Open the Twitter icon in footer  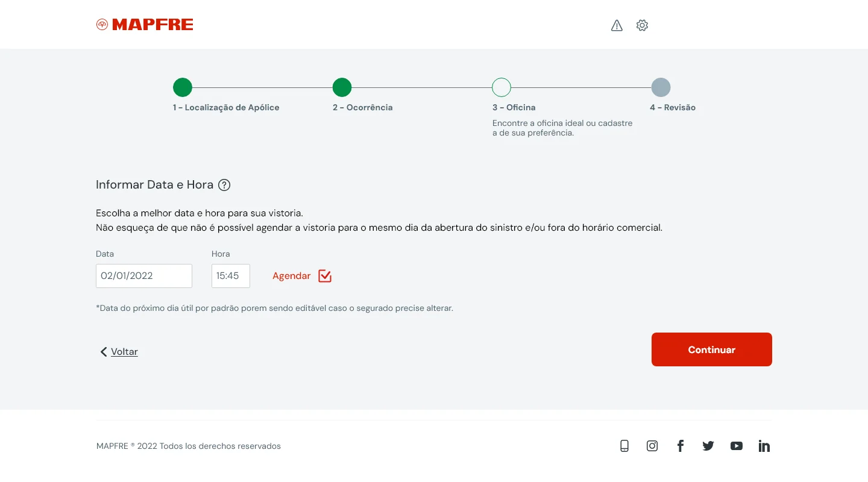tap(708, 446)
